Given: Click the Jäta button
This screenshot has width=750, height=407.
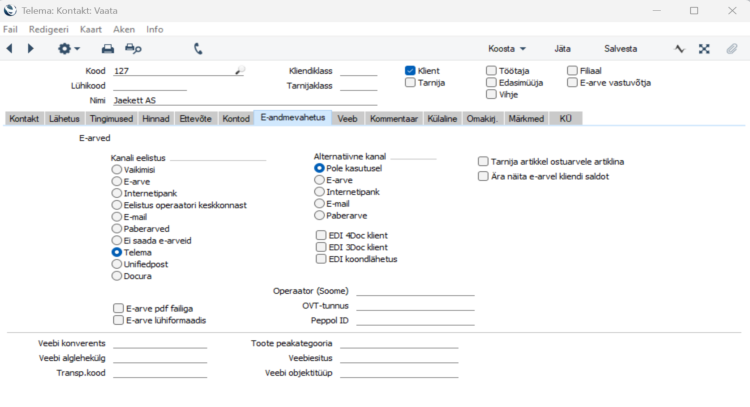Looking at the screenshot, I should click(562, 49).
